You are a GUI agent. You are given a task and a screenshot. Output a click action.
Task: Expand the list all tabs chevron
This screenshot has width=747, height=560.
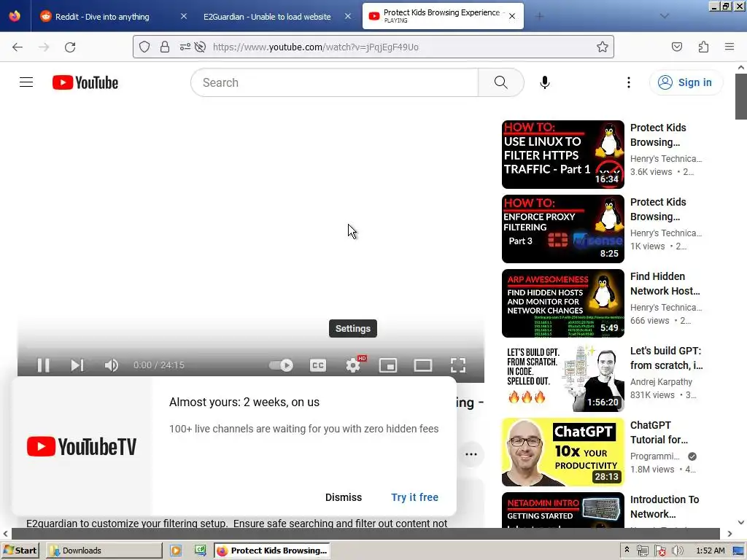click(664, 16)
